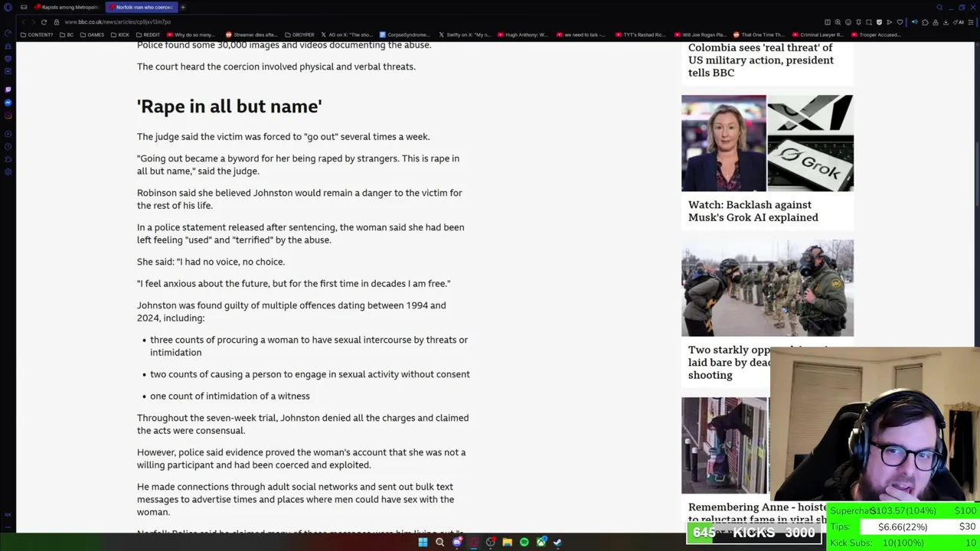Open a new tab with plus button

pyautogui.click(x=183, y=7)
